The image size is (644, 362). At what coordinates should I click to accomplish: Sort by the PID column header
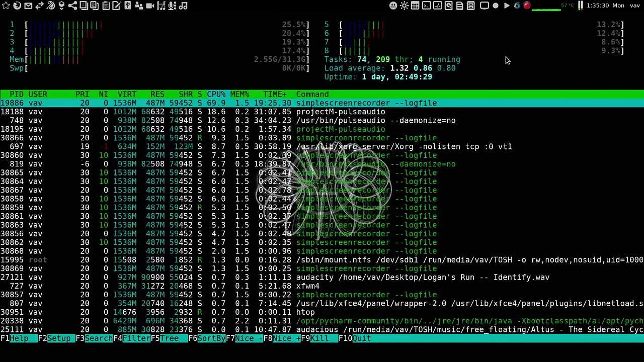[x=17, y=94]
